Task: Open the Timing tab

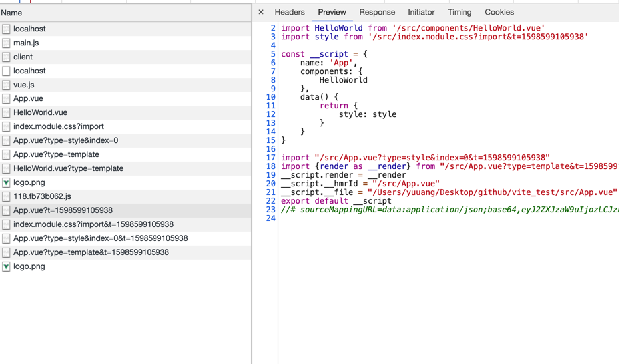Action: click(460, 12)
